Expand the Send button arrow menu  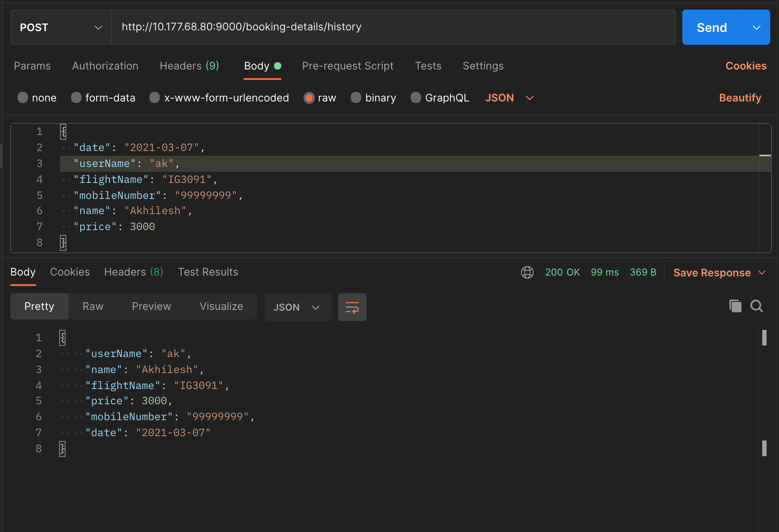tap(756, 28)
